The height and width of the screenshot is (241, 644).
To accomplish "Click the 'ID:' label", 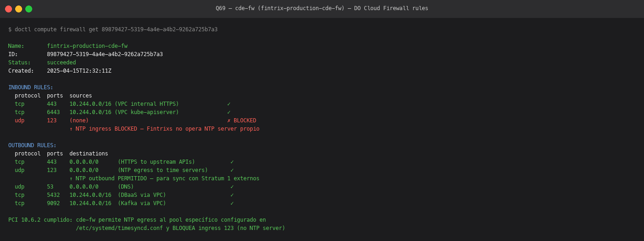I will coord(13,54).
